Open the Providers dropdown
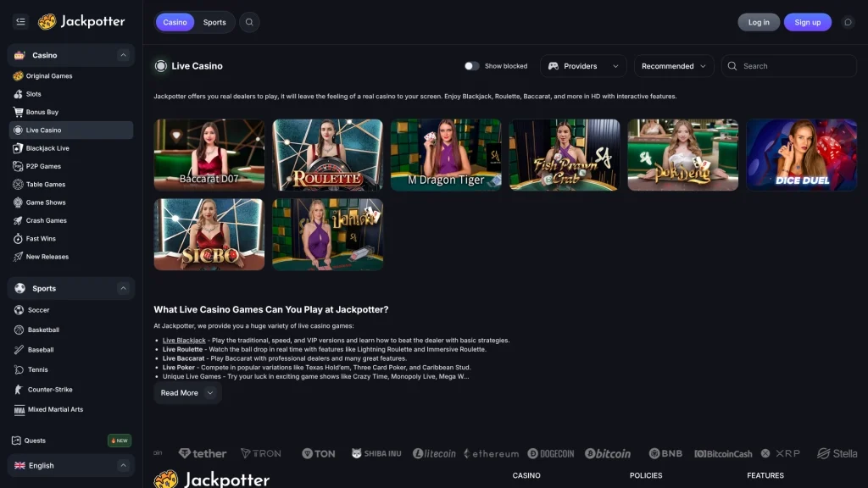Screen dimensions: 868x488 tap(583, 65)
